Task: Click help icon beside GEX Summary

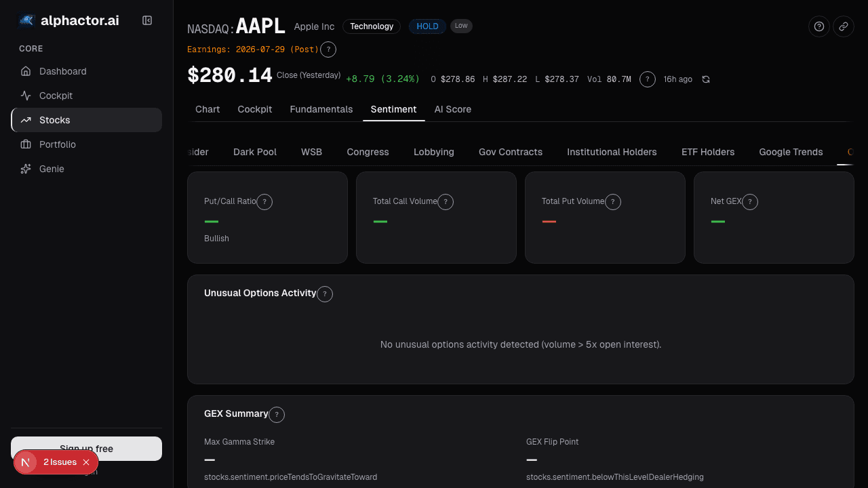Action: tap(277, 415)
